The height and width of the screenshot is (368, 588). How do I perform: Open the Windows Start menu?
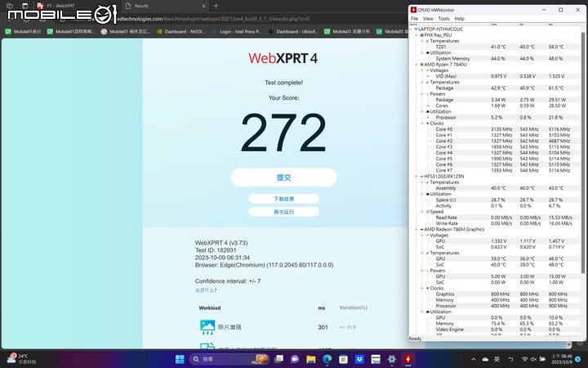[180, 359]
